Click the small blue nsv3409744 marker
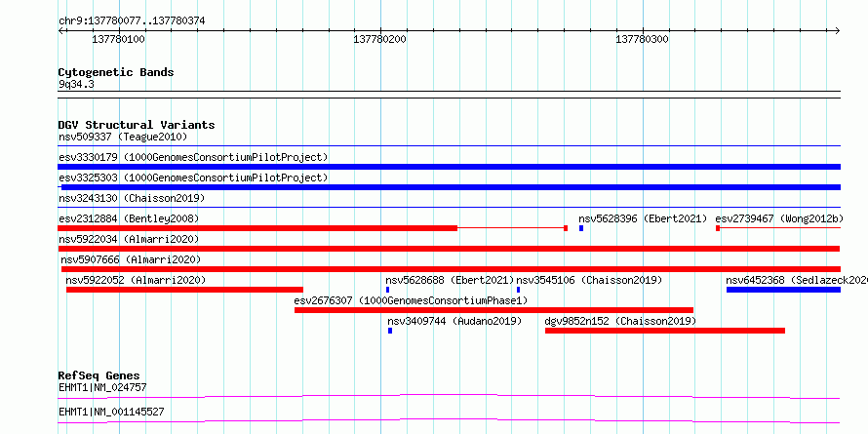 tap(390, 331)
